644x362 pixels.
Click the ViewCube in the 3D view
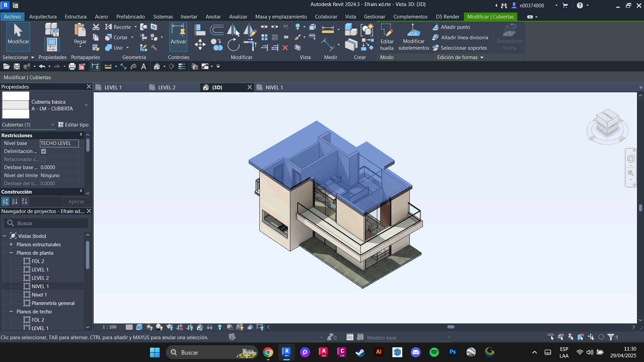point(607,122)
